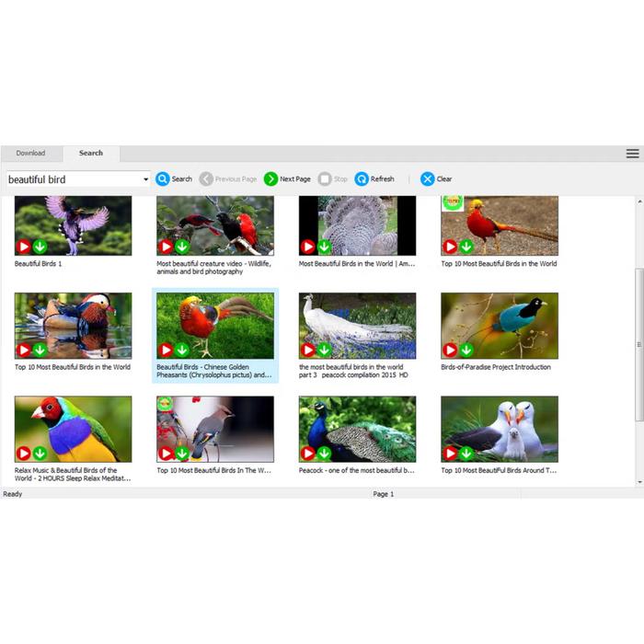Play the Relax Music & Beautiful Birds video

tap(24, 454)
